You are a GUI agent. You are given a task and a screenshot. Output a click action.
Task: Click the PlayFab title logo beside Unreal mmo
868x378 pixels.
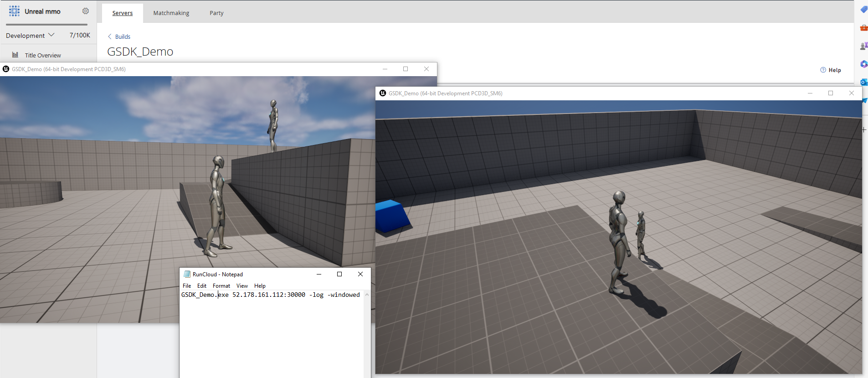[x=15, y=11]
